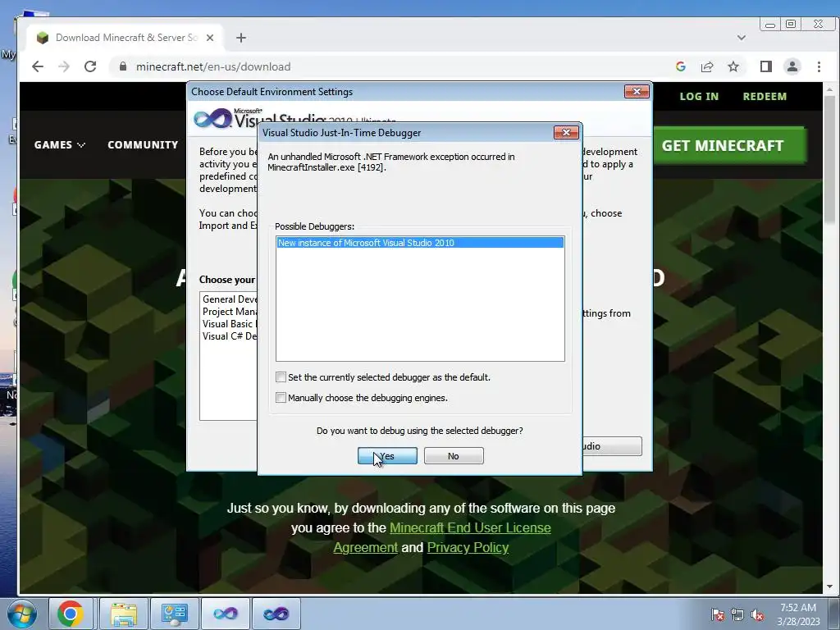Click GET MINECRAFT green button

point(728,145)
